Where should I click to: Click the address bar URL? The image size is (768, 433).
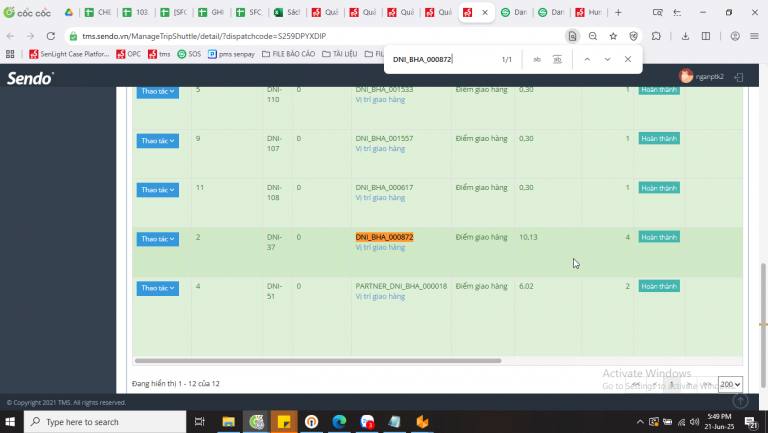204,36
